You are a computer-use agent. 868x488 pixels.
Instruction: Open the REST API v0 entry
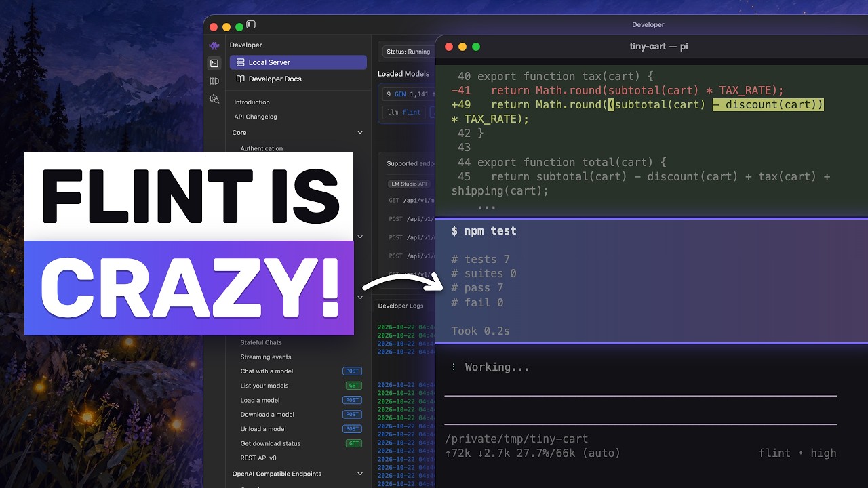258,458
